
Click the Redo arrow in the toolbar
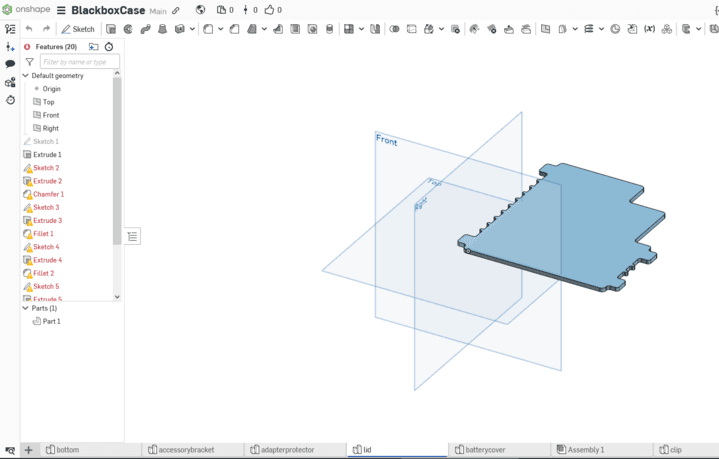pos(46,29)
